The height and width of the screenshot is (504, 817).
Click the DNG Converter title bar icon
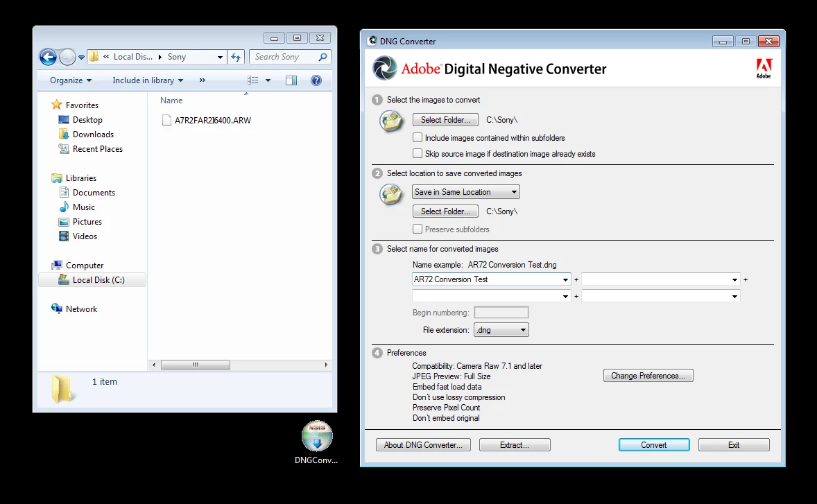372,41
